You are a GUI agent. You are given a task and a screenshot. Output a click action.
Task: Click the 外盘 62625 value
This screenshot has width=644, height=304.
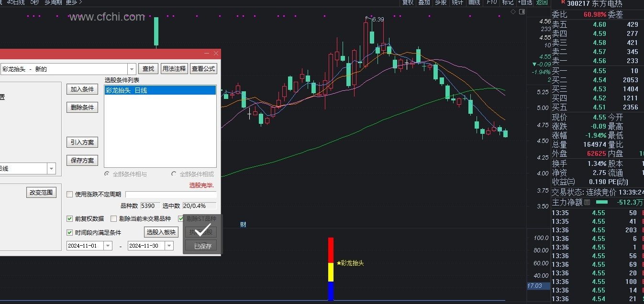596,153
